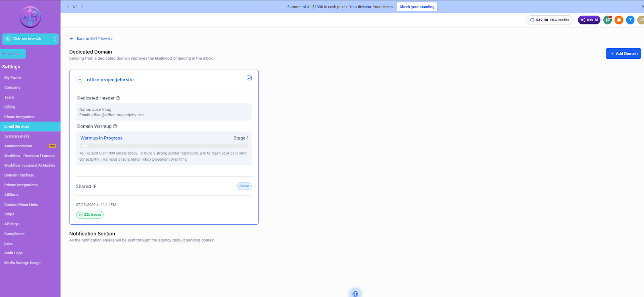
Task: Open Announcements in sidebar
Action: pos(18,146)
